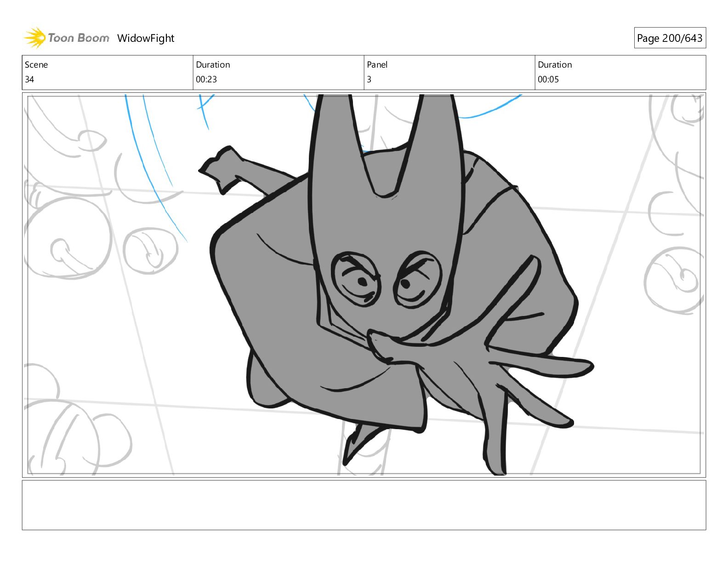Viewport: 728px width, 563px height.
Task: Select the WidowFight project title
Action: pyautogui.click(x=146, y=38)
